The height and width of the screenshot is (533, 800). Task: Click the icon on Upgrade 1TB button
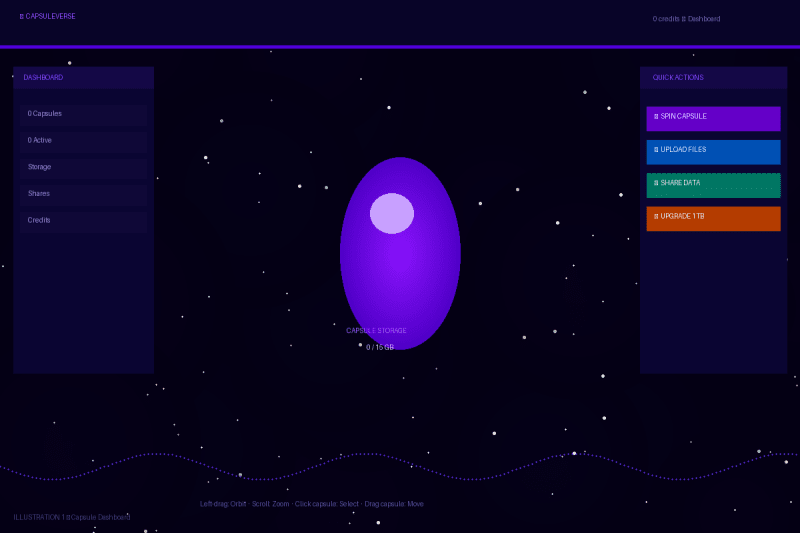(656, 216)
